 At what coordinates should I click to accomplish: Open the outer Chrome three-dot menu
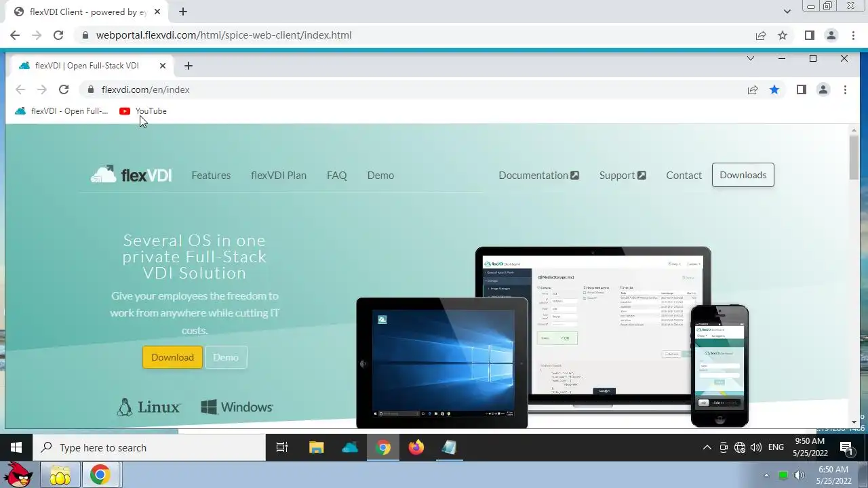tap(852, 35)
